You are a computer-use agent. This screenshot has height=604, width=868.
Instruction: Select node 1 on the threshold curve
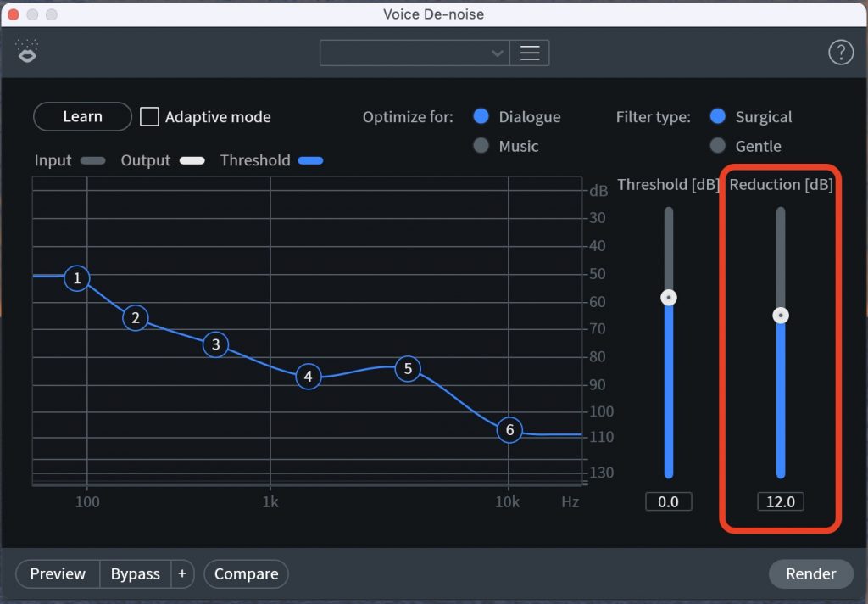pos(77,278)
